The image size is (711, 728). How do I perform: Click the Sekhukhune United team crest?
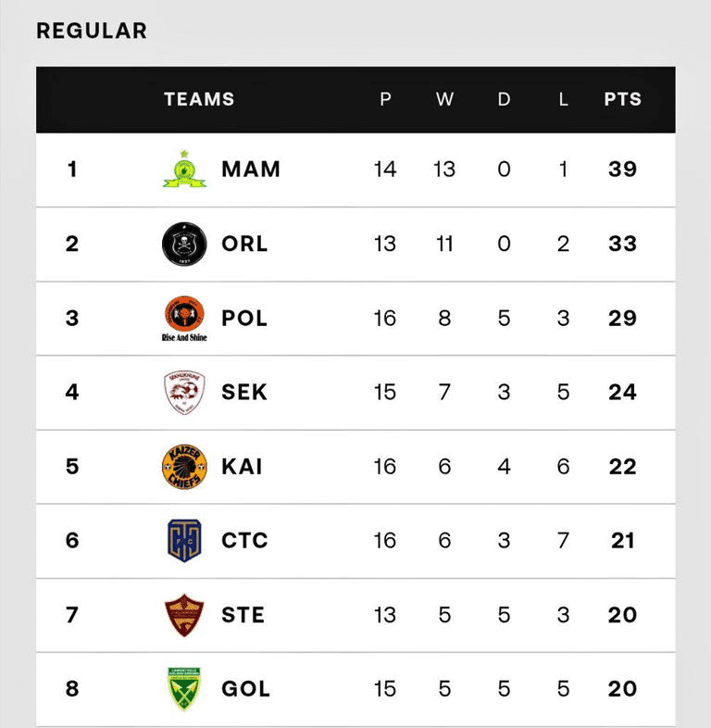184,392
